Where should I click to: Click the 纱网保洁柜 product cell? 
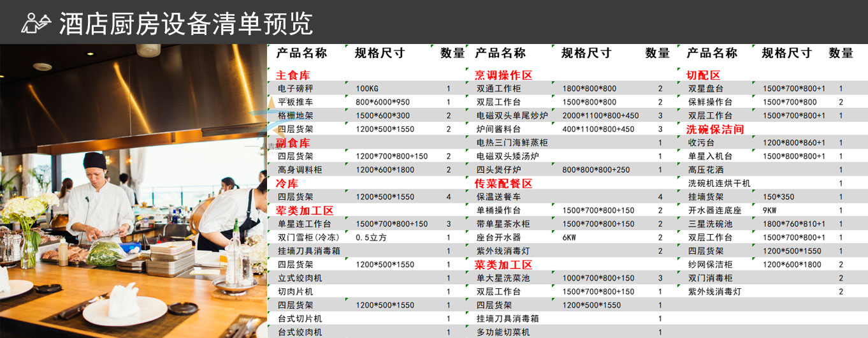710,265
